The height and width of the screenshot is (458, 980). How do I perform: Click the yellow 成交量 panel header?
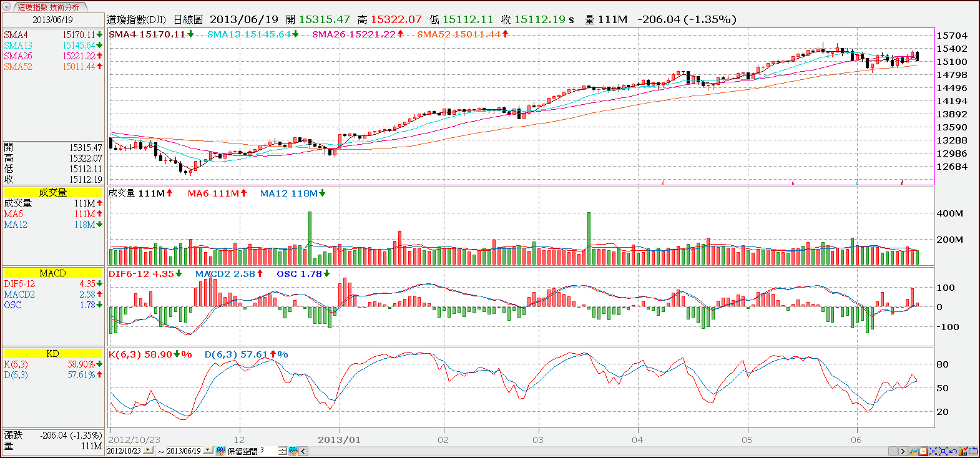point(52,192)
